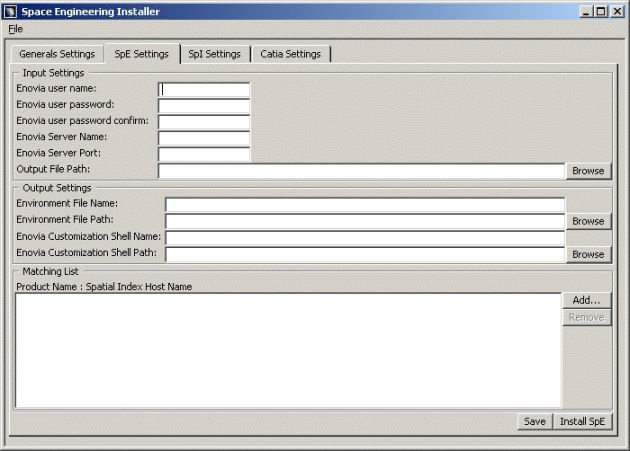Screen dimensions: 630x451
Task: Close the Space Engineering Installer window
Action: point(617,11)
